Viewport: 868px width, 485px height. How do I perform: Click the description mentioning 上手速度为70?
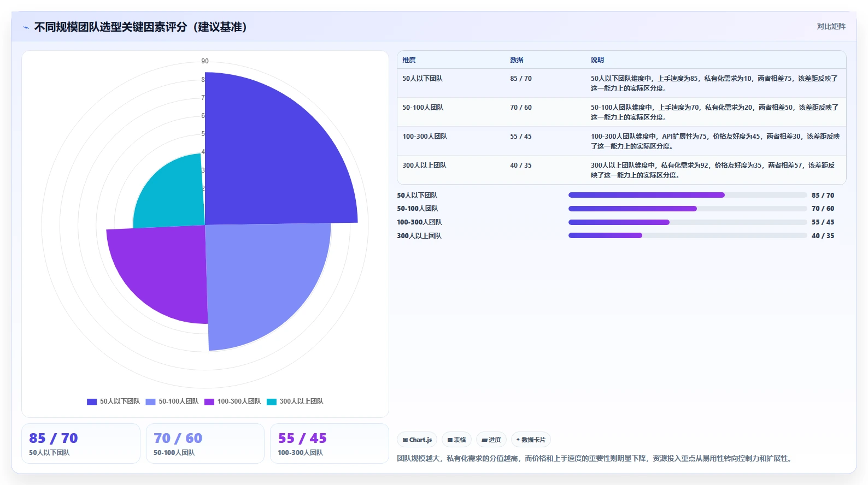click(x=714, y=113)
